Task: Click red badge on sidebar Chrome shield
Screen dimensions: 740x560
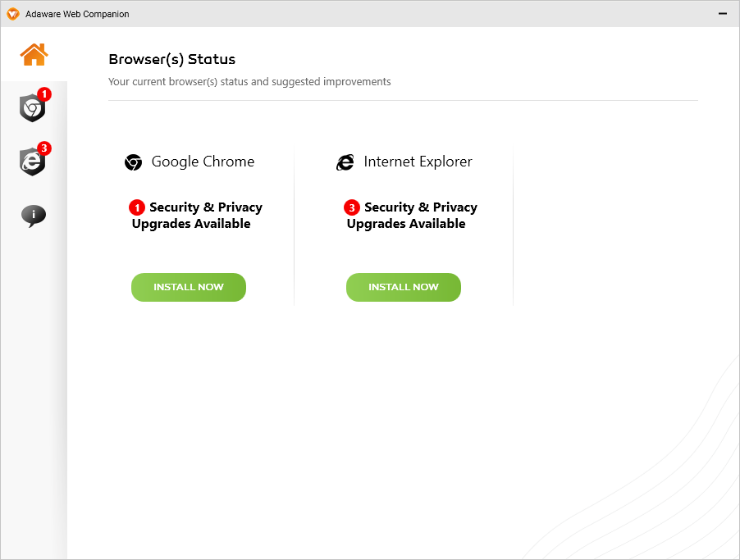Action: coord(44,94)
